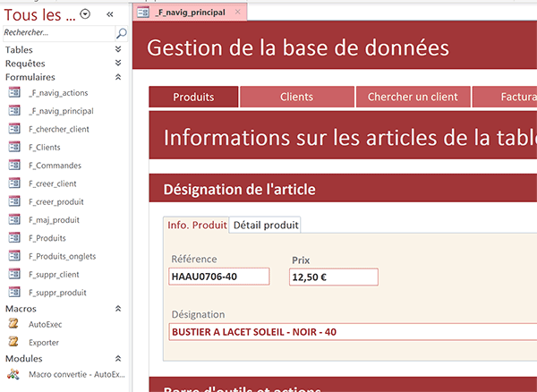Select the Détail produit tab
The height and width of the screenshot is (392, 537).
[266, 225]
